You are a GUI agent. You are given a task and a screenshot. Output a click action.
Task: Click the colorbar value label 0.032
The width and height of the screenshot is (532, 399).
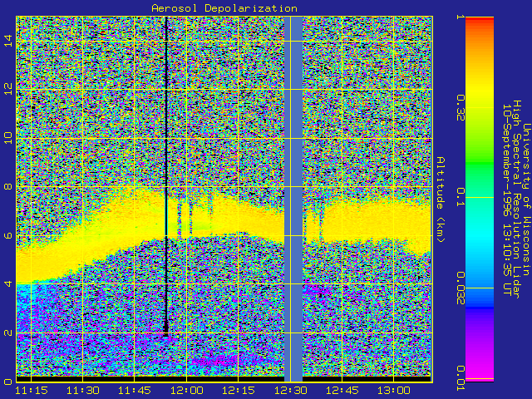pyautogui.click(x=460, y=288)
